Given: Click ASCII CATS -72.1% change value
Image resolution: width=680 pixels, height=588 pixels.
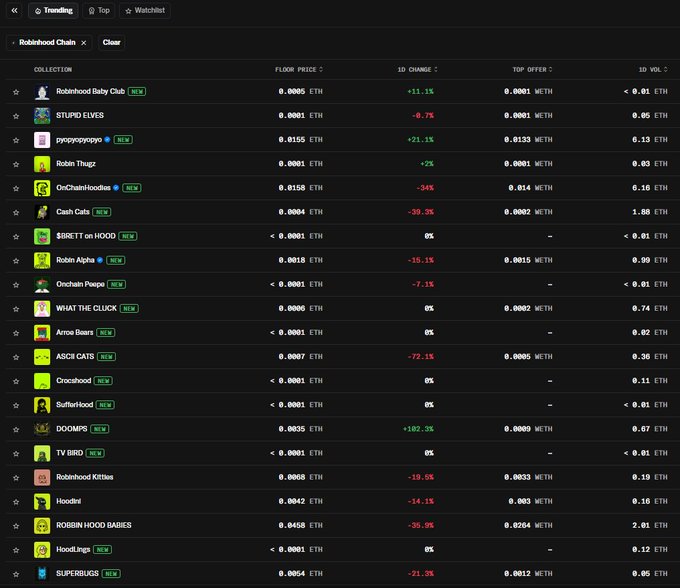Looking at the screenshot, I should 421,357.
